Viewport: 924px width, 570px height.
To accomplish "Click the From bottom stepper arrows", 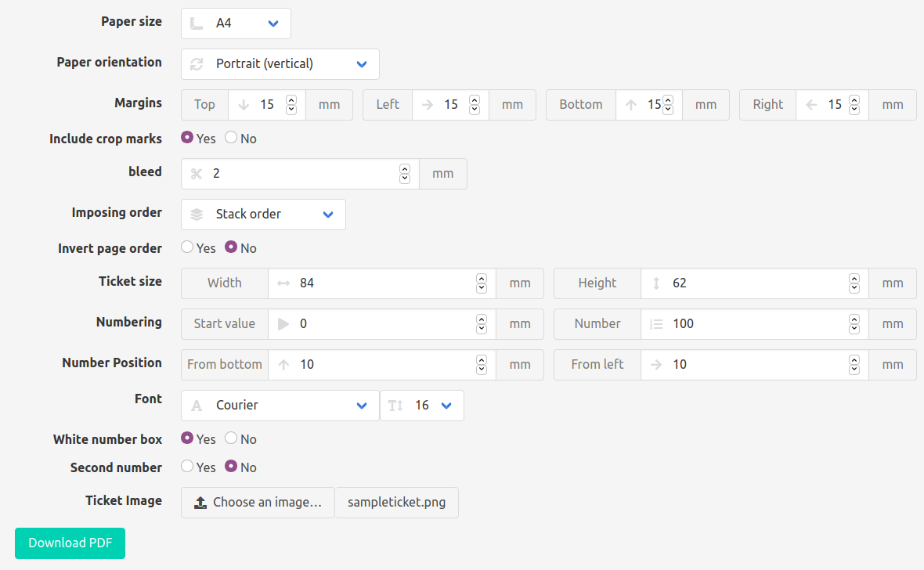I will pos(482,365).
